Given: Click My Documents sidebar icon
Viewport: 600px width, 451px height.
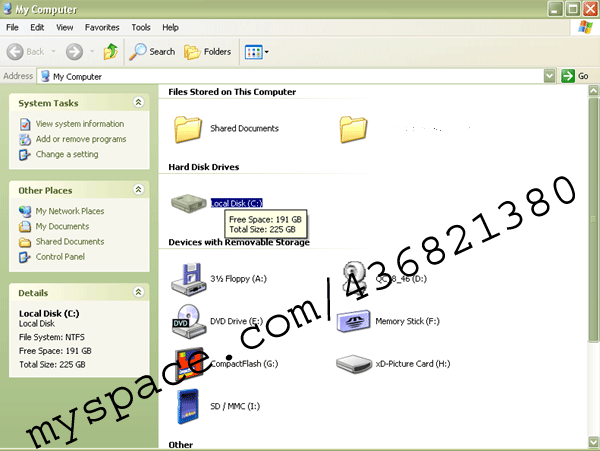Looking at the screenshot, I should tap(25, 226).
